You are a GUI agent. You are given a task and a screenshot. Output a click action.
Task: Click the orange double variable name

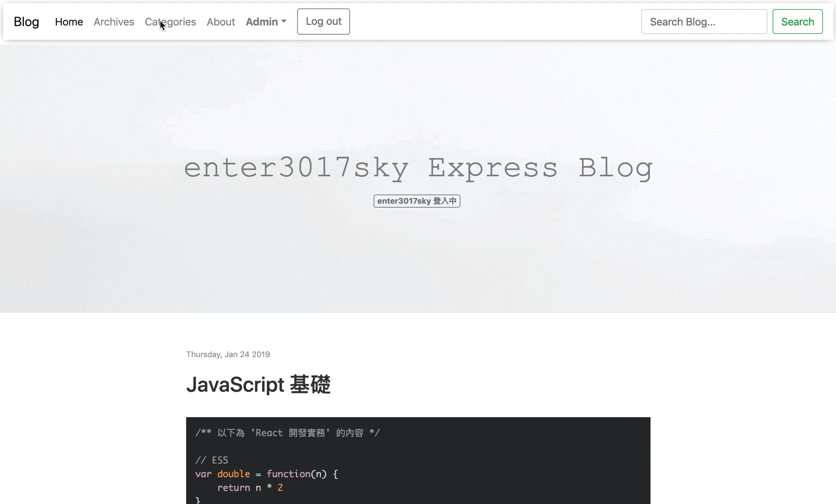(233, 474)
